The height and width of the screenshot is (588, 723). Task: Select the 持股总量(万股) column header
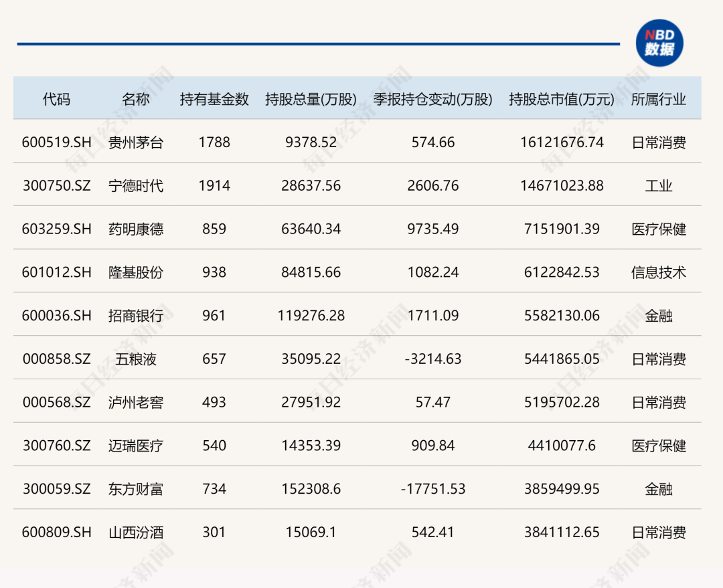[x=311, y=99]
